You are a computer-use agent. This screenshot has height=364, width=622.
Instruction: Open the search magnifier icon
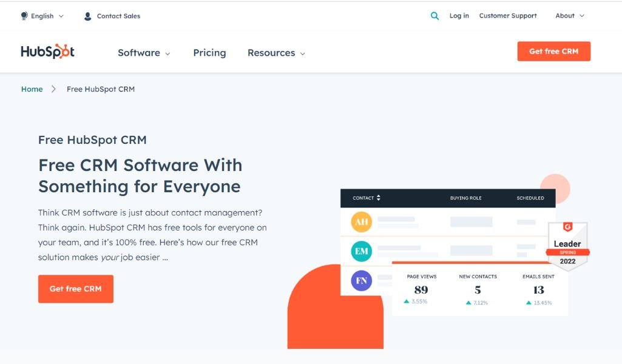[x=434, y=16]
